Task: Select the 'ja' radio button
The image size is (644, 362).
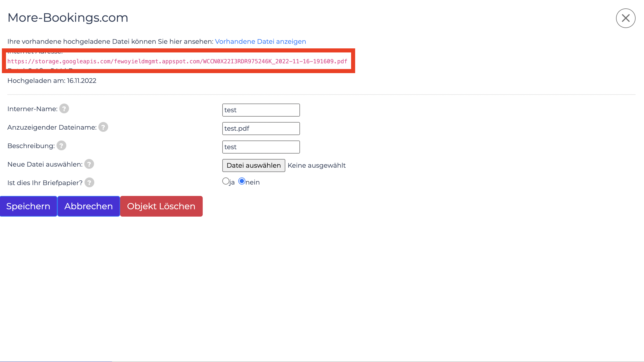Action: [x=226, y=181]
